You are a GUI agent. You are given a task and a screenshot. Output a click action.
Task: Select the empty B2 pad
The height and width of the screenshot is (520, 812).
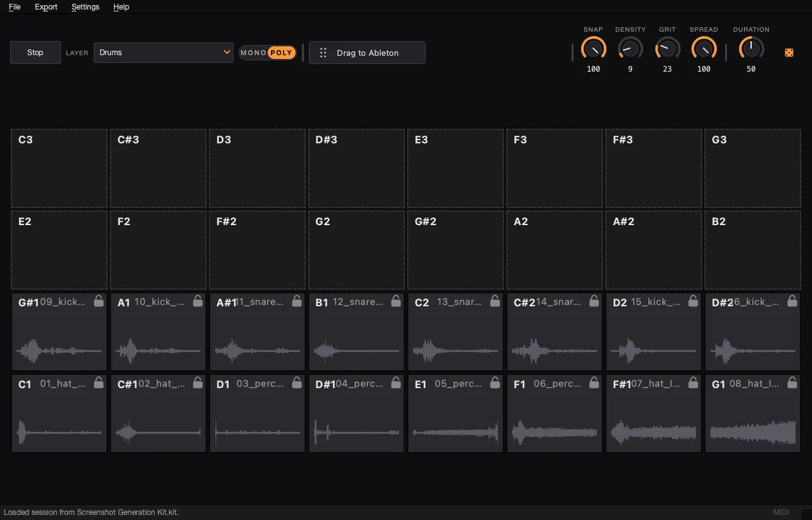click(x=752, y=250)
